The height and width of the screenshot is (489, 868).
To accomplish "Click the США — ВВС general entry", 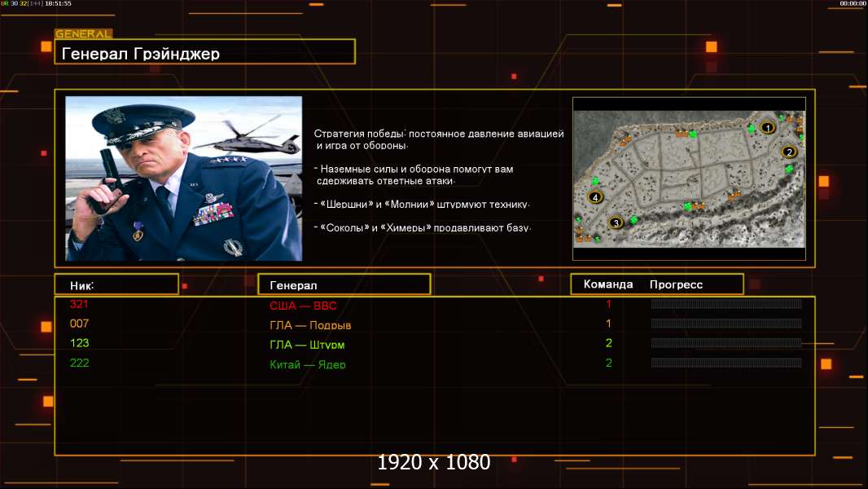I will tap(303, 306).
